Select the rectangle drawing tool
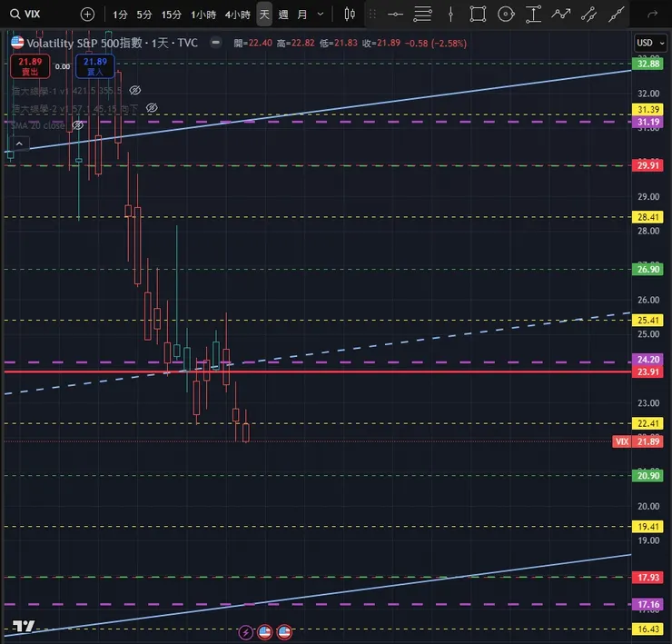The image size is (672, 644). [478, 15]
